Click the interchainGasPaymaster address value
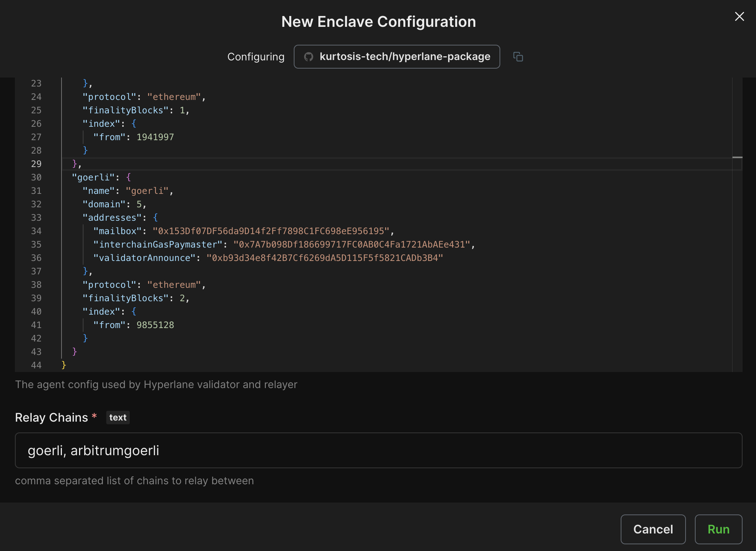The width and height of the screenshot is (756, 551). pos(352,245)
